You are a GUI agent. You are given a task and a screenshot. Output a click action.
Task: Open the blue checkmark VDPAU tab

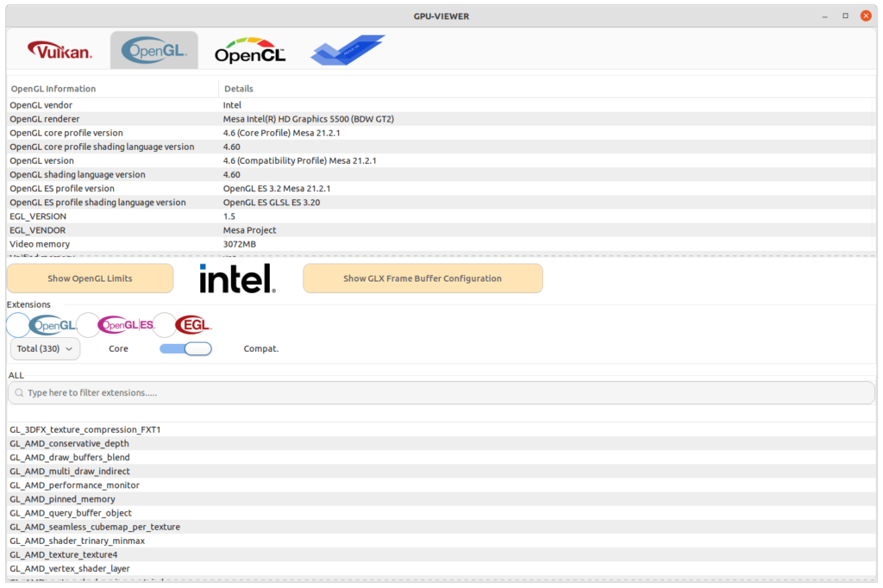click(348, 51)
